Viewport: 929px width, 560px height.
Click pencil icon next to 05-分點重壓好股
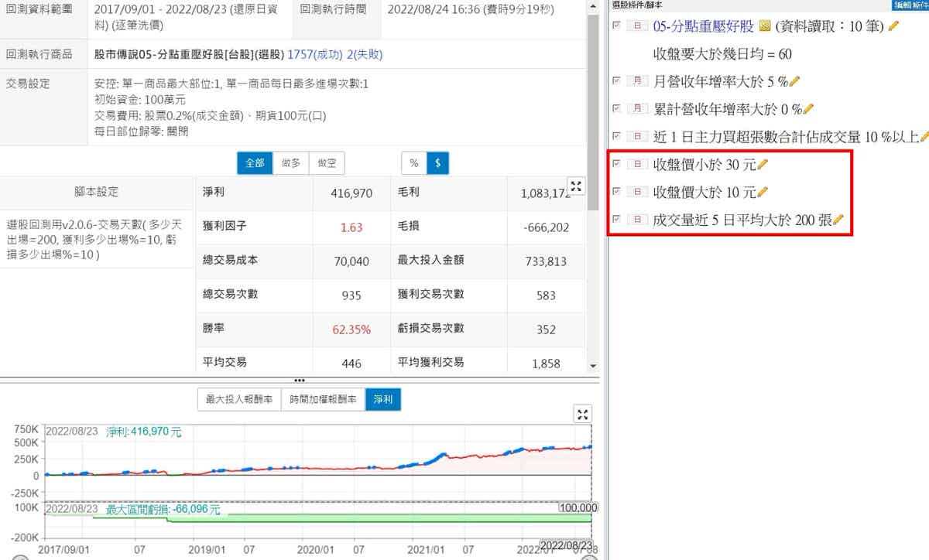click(894, 26)
